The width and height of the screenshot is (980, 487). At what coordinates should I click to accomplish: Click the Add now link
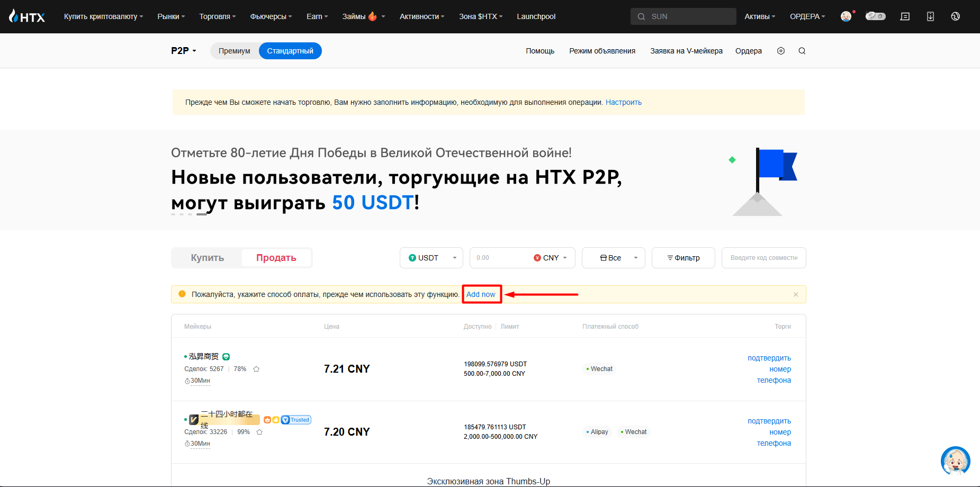point(481,294)
